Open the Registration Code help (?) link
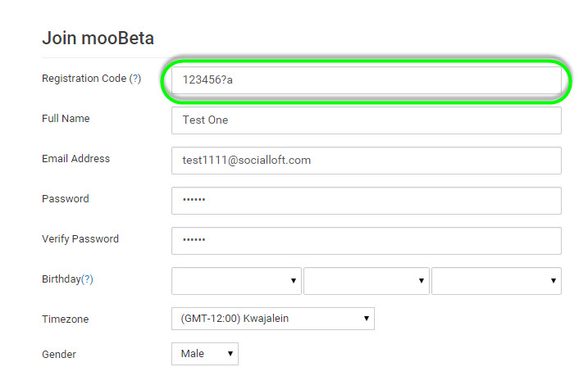 [x=135, y=79]
